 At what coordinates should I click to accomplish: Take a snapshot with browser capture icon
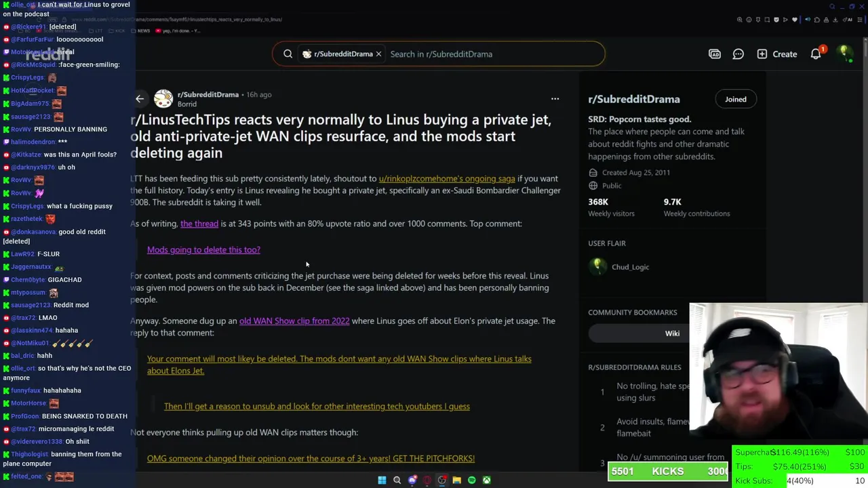(767, 20)
